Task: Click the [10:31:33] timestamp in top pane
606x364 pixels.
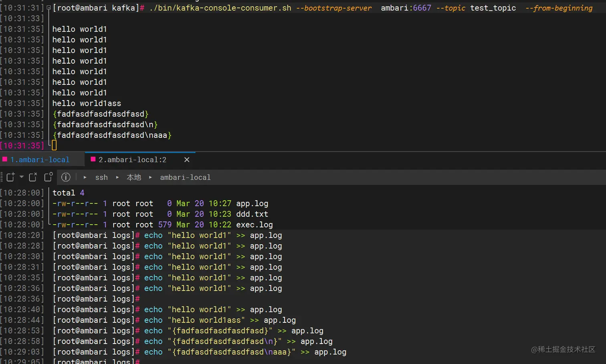Action: pos(22,18)
